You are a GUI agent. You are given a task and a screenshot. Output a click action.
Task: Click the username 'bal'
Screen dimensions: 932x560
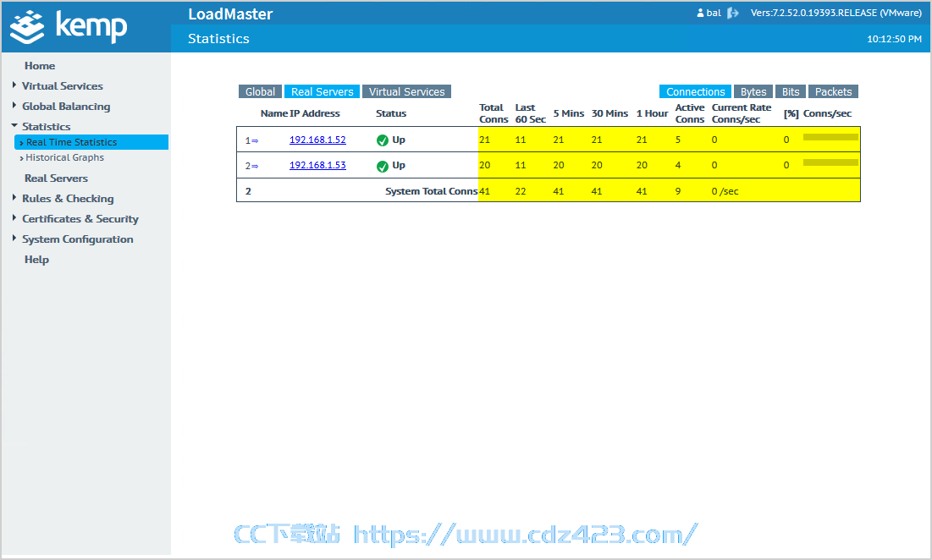click(714, 13)
